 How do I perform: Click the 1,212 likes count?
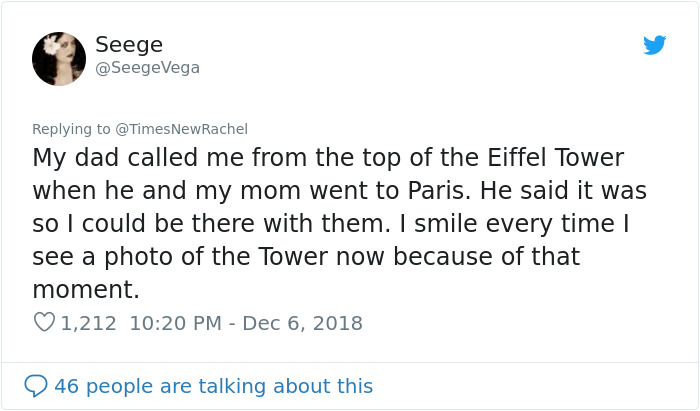point(89,323)
